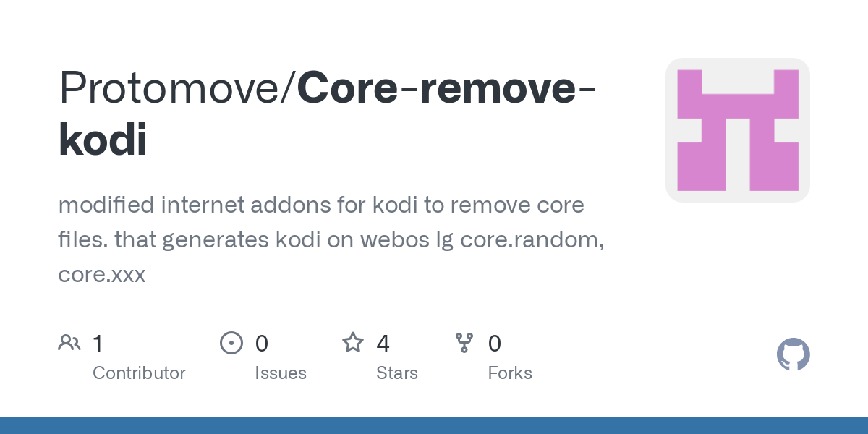This screenshot has height=434, width=868.
Task: Click the issues circle-dot icon
Action: pyautogui.click(x=231, y=343)
